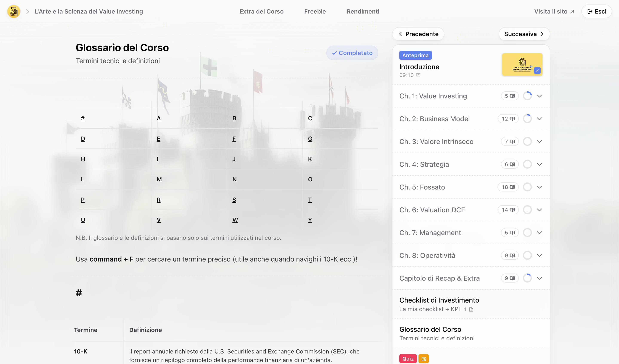Expand Ch. 1: Value Investing chapter
This screenshot has width=619, height=364.
(539, 96)
